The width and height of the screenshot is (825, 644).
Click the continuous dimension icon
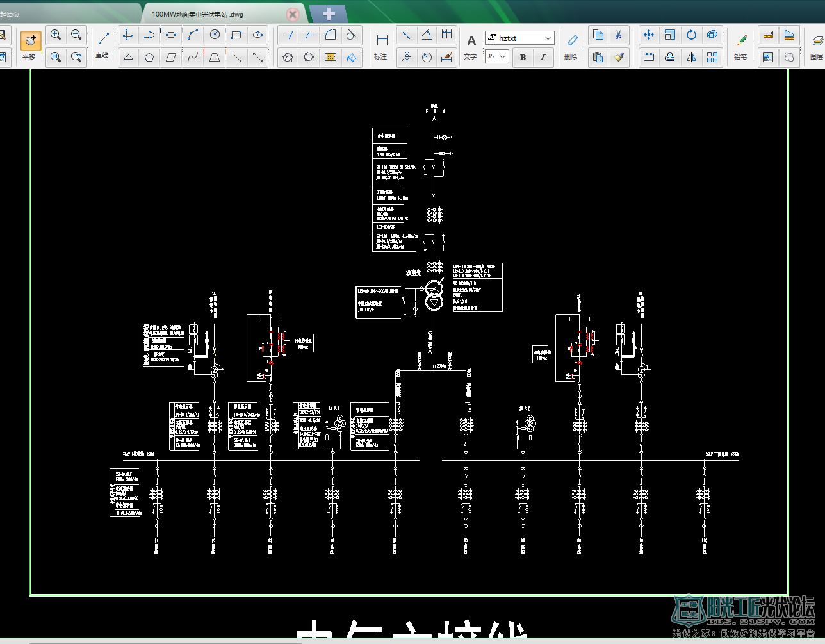447,35
